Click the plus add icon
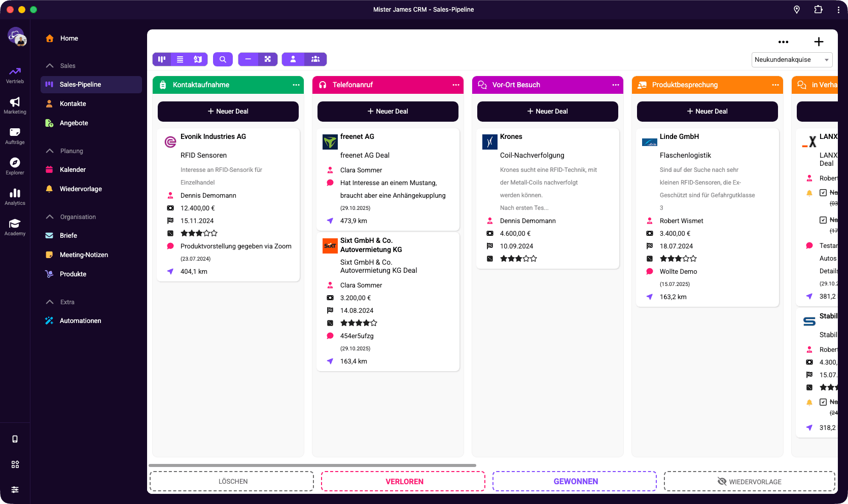 point(819,42)
